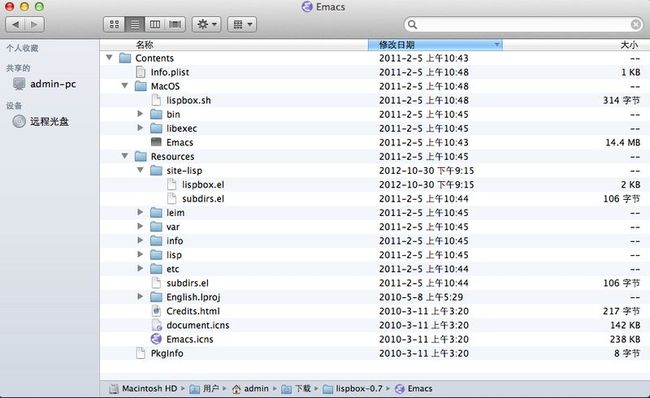Select the site-lisp folder icon
The height and width of the screenshot is (398, 650).
(156, 170)
